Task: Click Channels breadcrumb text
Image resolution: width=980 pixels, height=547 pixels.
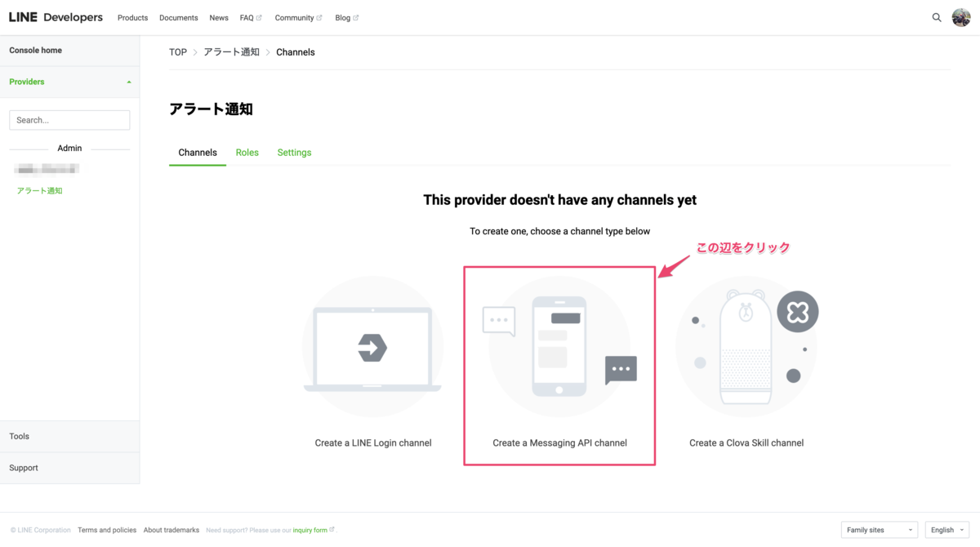Action: point(296,52)
